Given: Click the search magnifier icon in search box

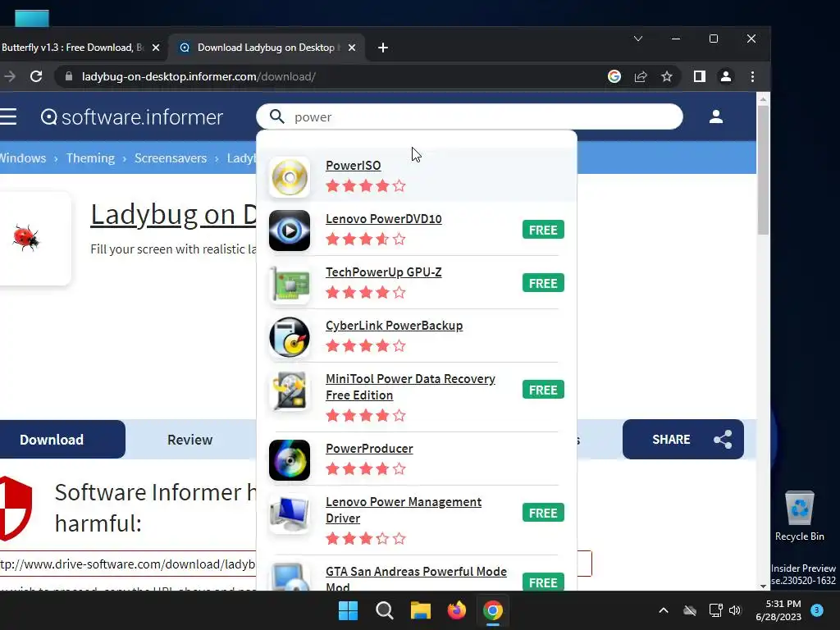Looking at the screenshot, I should 277,116.
